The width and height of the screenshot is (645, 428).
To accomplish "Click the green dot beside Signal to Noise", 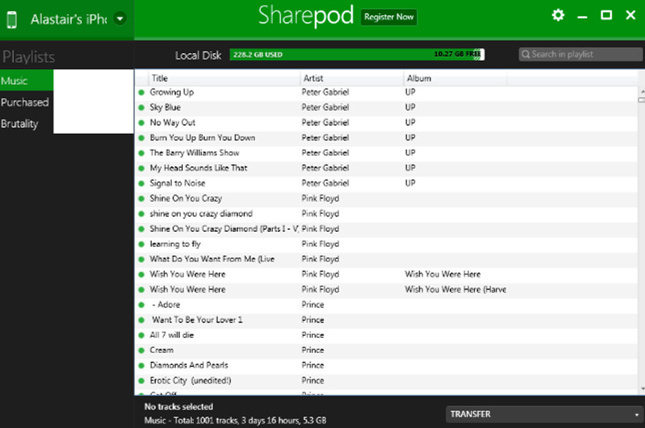I will coord(142,183).
